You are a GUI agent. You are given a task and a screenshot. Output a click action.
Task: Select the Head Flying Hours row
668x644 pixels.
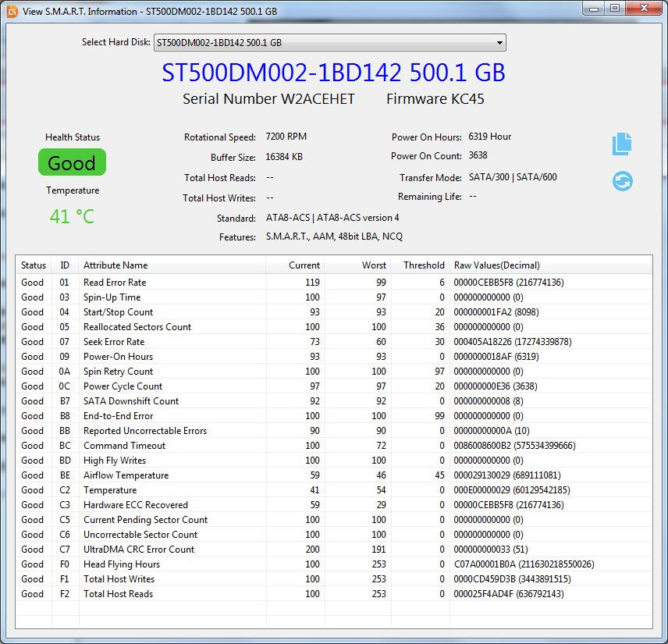[x=334, y=564]
